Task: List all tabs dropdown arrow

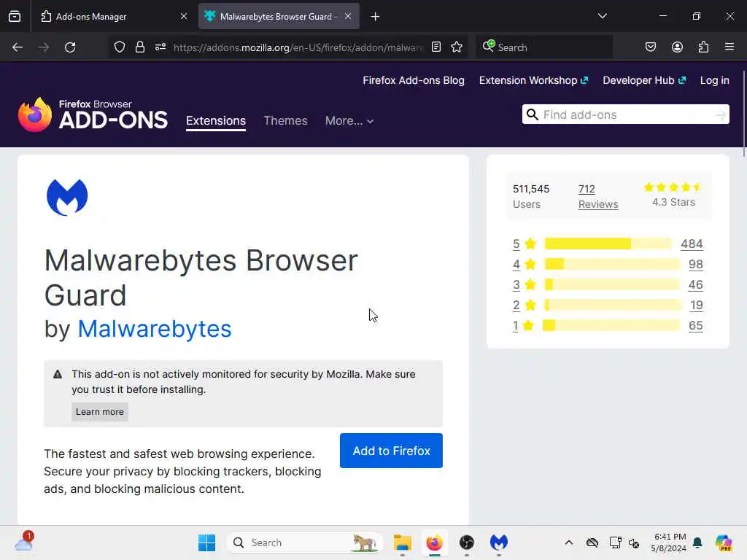Action: pyautogui.click(x=602, y=16)
